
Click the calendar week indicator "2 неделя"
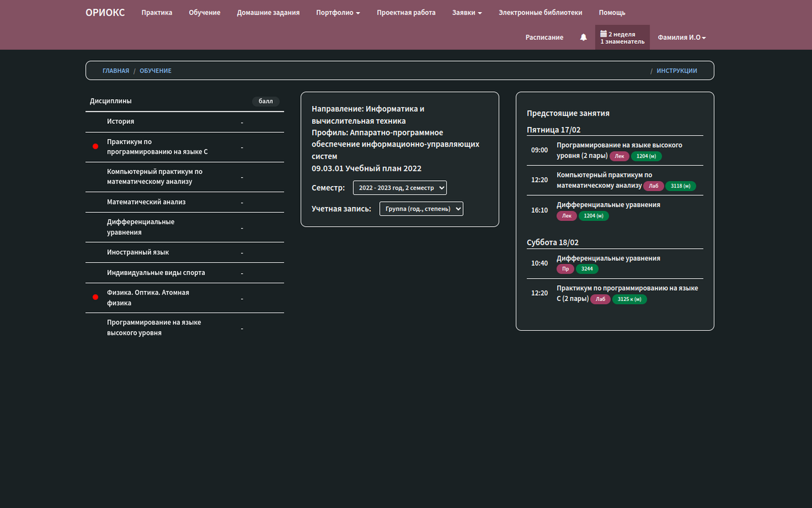tap(622, 37)
